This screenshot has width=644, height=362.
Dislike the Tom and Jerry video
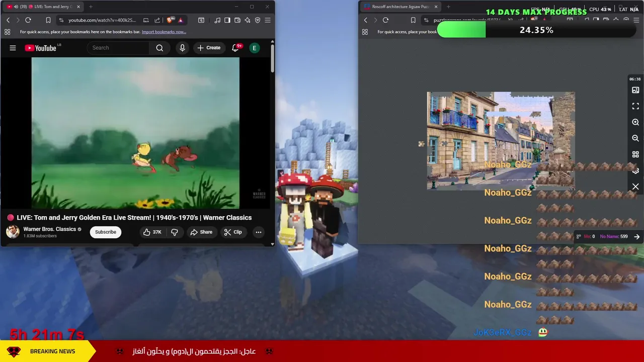175,232
